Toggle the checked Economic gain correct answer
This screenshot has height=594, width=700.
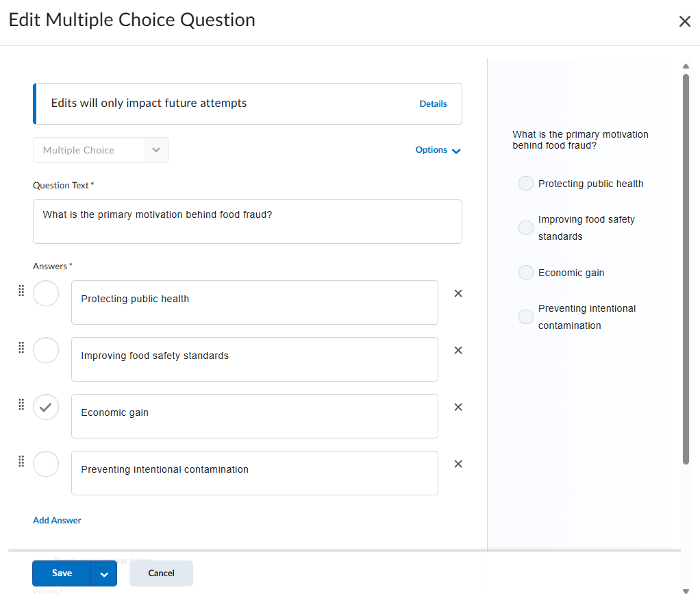(x=46, y=407)
